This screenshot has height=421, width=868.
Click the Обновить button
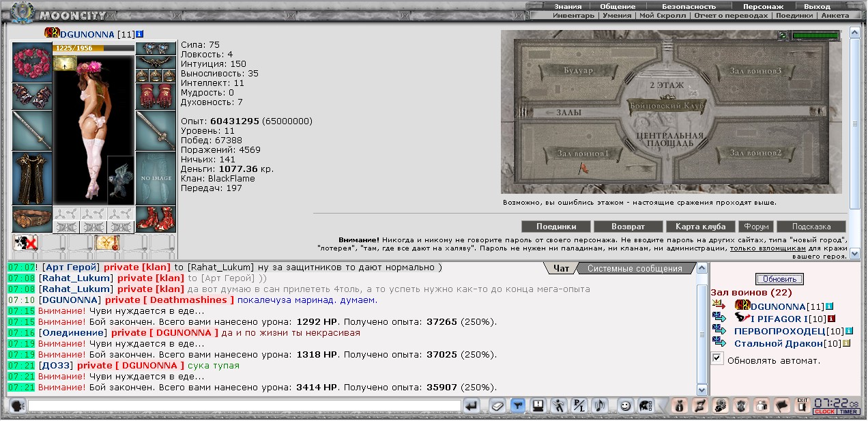(x=779, y=279)
